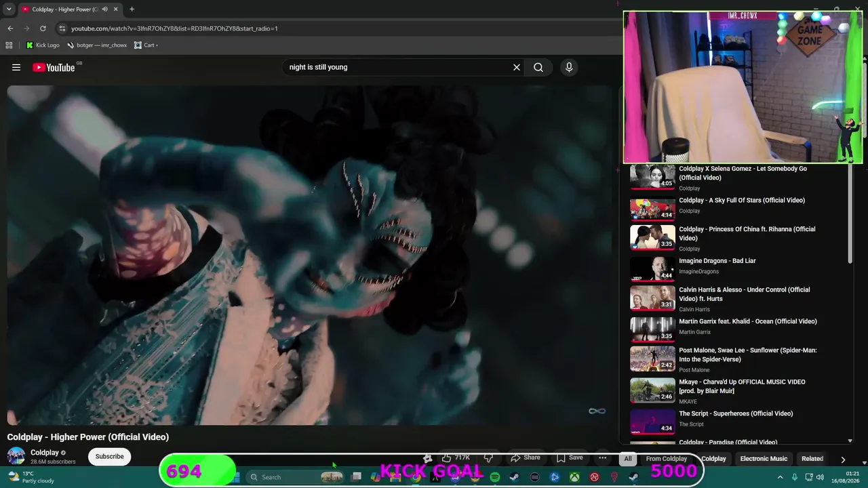
Task: Click the 28.6M subscribers text
Action: (x=53, y=462)
